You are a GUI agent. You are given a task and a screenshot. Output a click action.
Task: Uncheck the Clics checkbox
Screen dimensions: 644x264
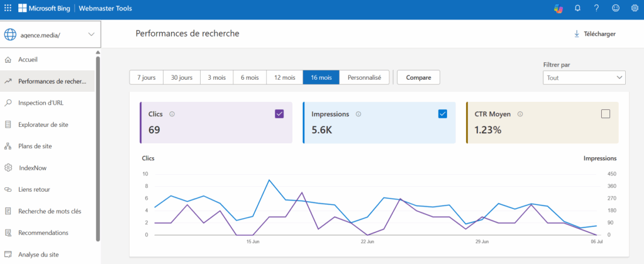click(279, 114)
